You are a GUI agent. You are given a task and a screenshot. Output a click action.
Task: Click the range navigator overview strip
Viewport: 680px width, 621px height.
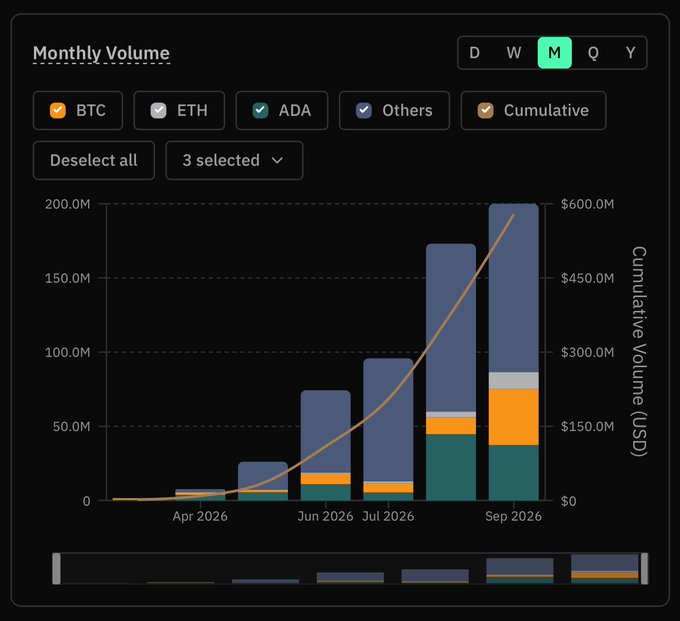[350, 569]
